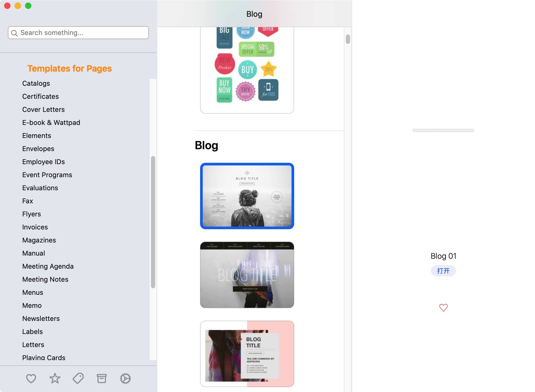
Task: Expand the Catalogs category in sidebar
Action: tap(36, 83)
